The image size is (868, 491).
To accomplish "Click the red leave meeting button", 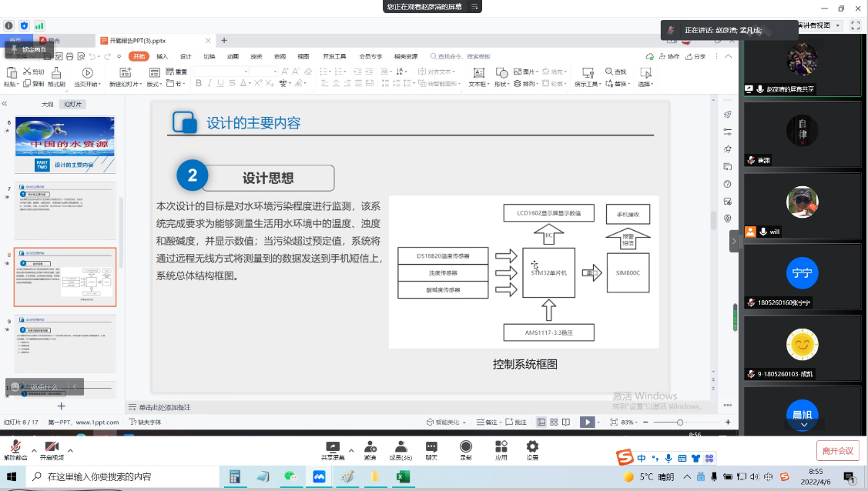I will click(x=837, y=451).
